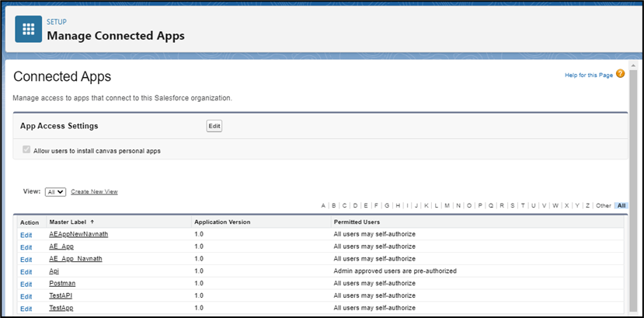
Task: Click the Edit button in App Access Settings
Action: 214,126
